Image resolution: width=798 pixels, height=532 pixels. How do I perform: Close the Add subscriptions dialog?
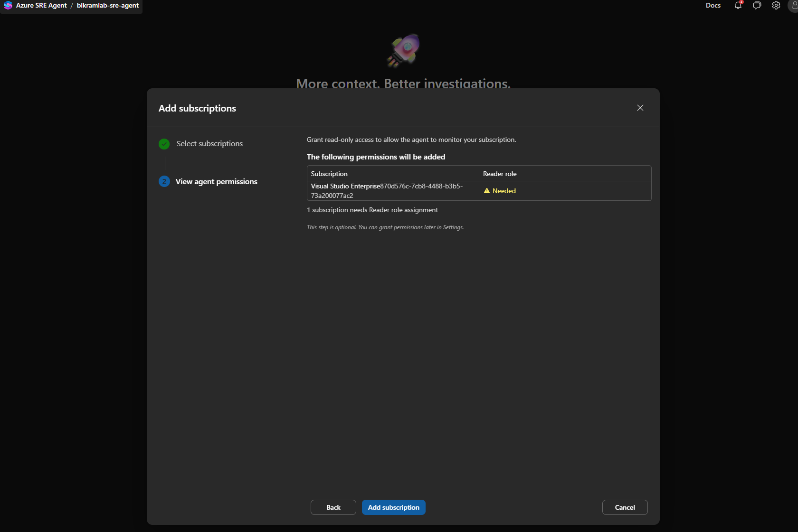click(640, 108)
